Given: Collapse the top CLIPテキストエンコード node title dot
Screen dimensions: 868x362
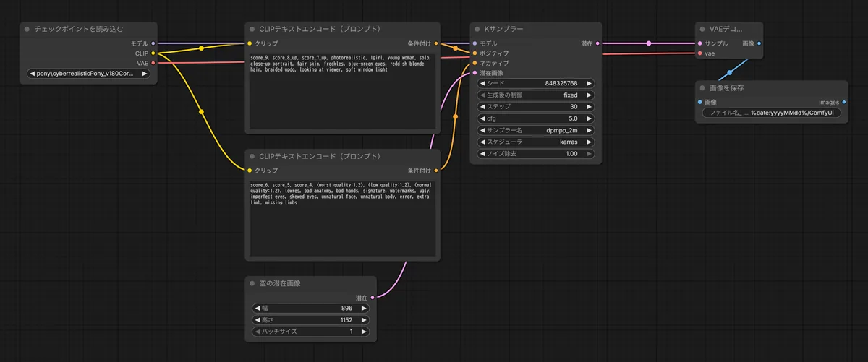Looking at the screenshot, I should pos(252,30).
